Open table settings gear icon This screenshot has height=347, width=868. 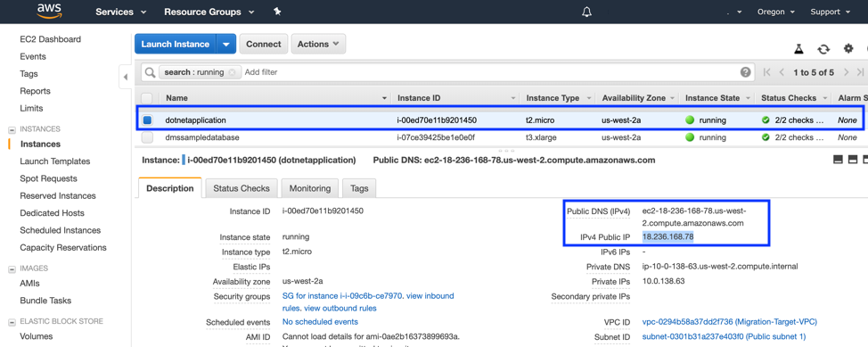[x=848, y=49]
